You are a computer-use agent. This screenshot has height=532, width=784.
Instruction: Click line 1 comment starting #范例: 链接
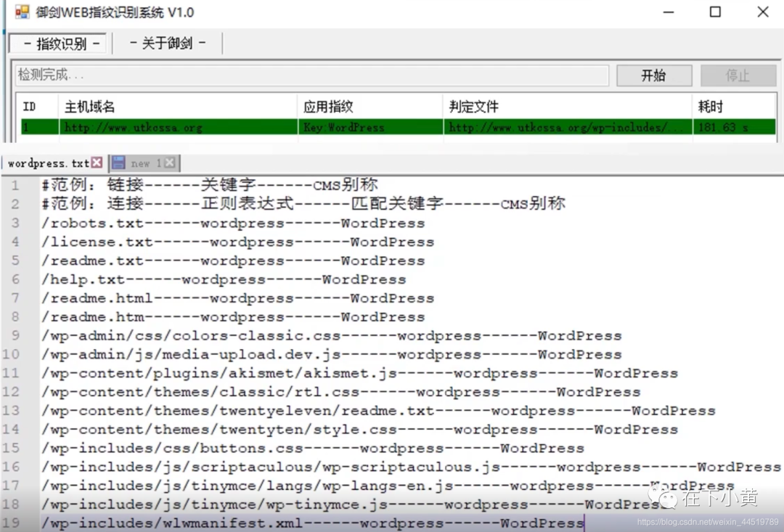210,186
